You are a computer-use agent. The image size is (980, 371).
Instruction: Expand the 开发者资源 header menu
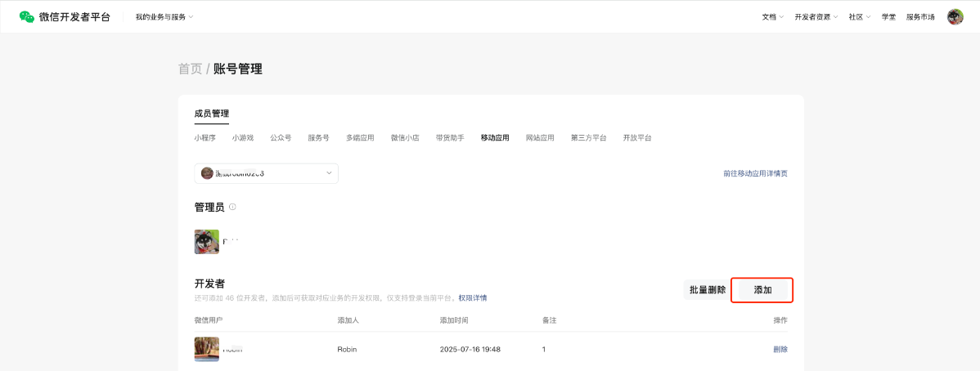(816, 17)
